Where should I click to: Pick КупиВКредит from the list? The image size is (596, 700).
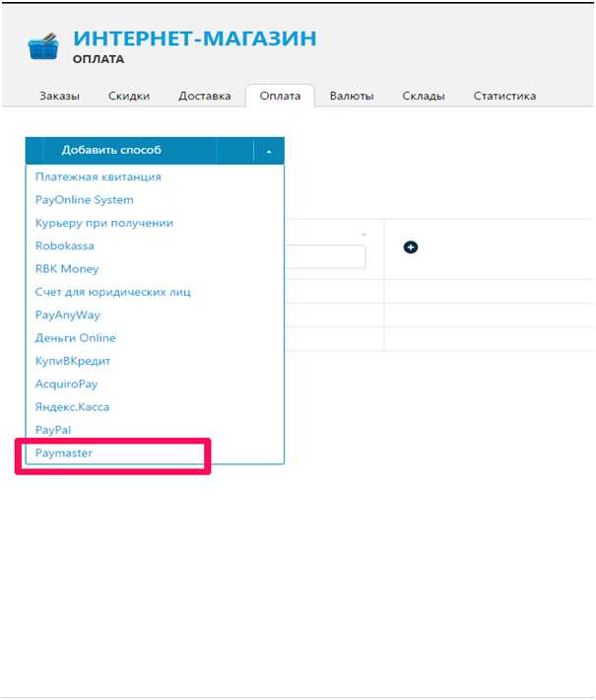(x=75, y=361)
